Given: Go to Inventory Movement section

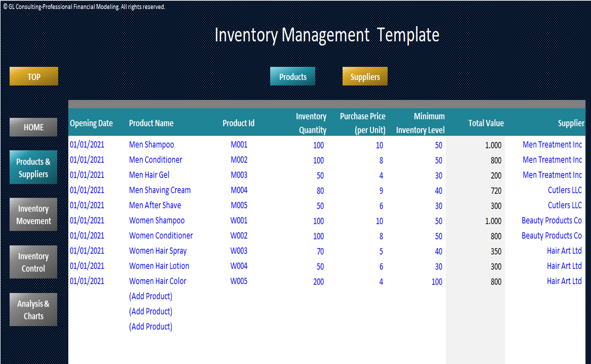Looking at the screenshot, I should (x=33, y=214).
